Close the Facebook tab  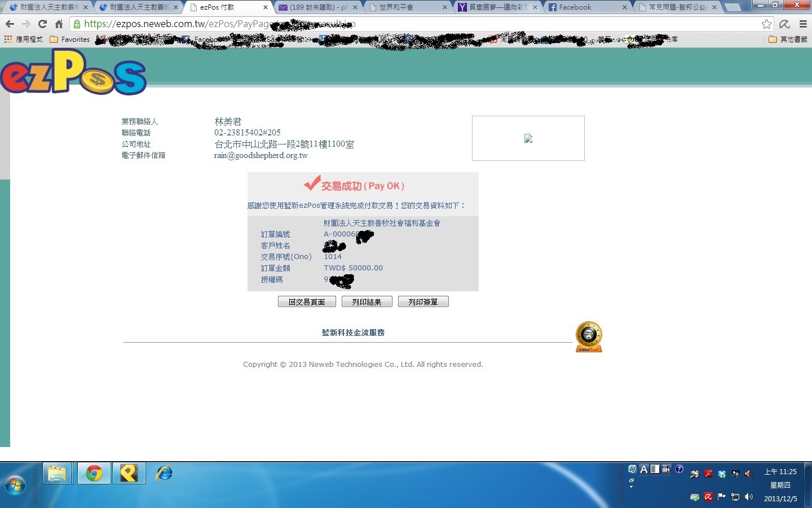pos(625,7)
